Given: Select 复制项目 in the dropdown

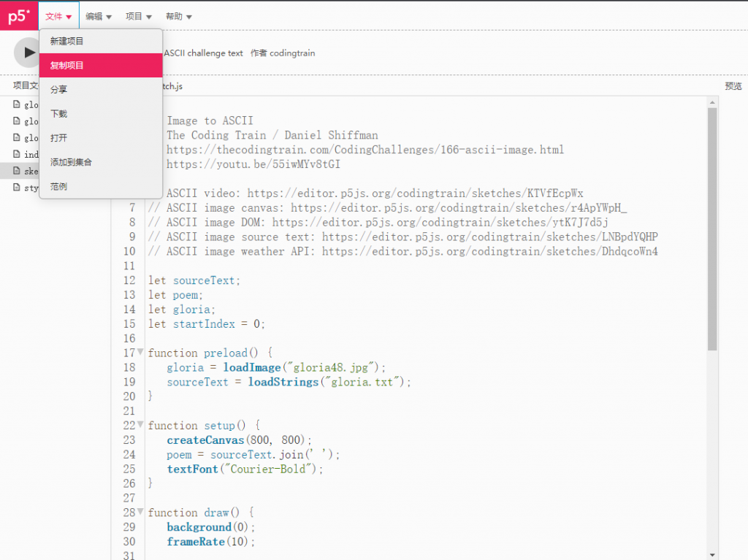Looking at the screenshot, I should click(x=67, y=65).
